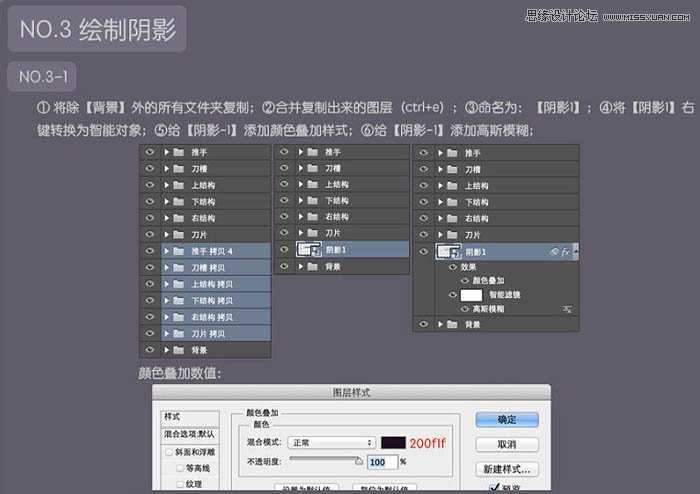Enable the 等高线 checkbox
The height and width of the screenshot is (494, 700).
[x=180, y=468]
